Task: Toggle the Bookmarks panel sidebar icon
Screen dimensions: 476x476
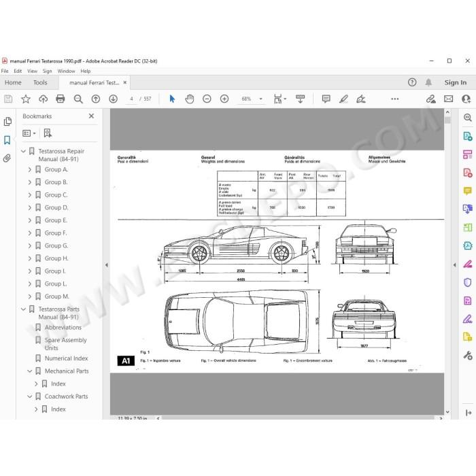Action: [x=7, y=140]
